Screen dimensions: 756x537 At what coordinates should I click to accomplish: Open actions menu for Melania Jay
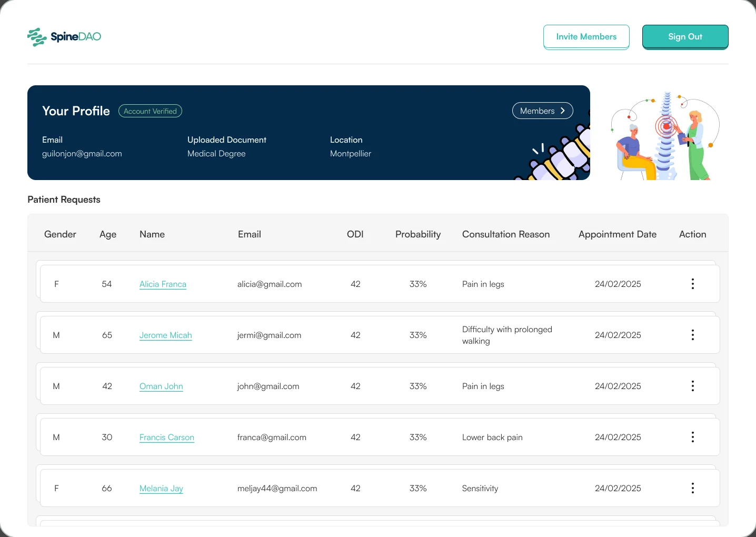tap(692, 488)
